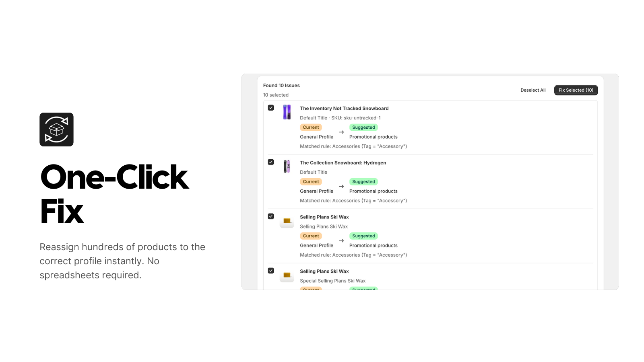Click the arrow between Current and Suggested profiles
Screen dimensions: 644x362
tap(341, 132)
